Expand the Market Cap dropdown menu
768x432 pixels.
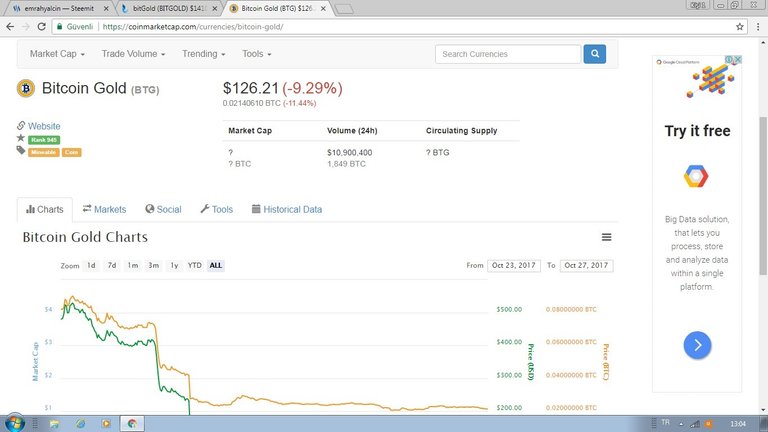point(57,54)
